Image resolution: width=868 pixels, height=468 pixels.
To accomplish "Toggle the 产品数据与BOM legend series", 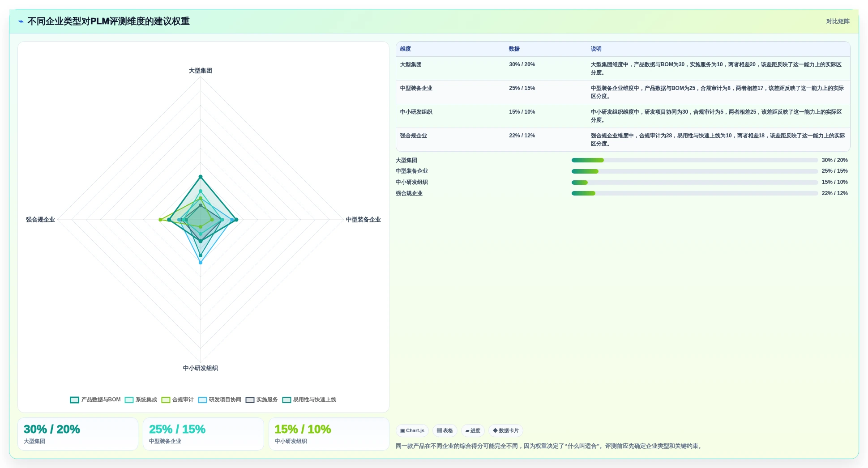I will 95,400.
